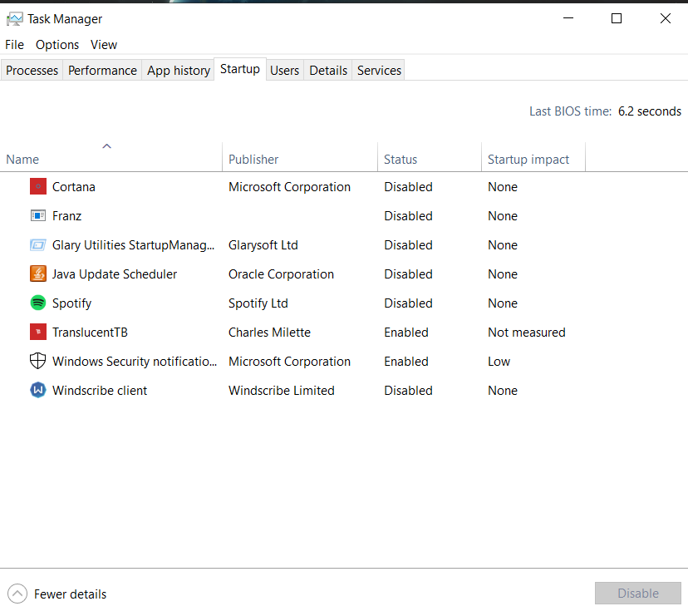Switch to the Services tab
This screenshot has width=688, height=616.
379,71
